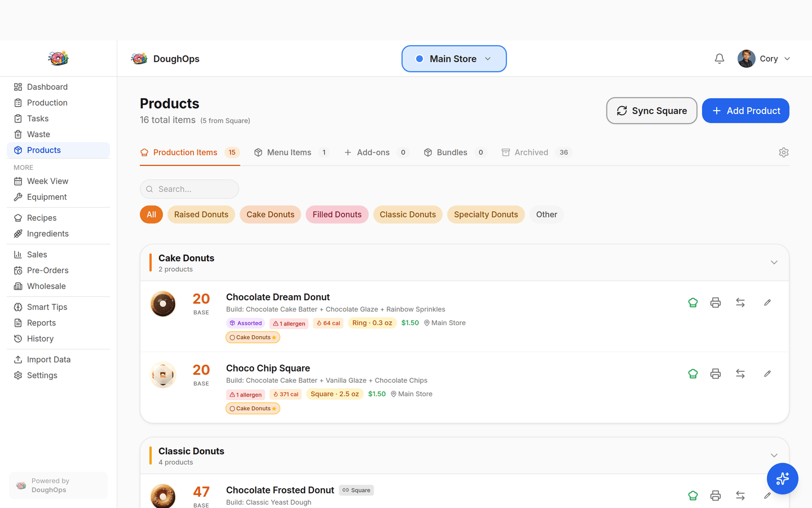Click into the product Search field

point(189,189)
